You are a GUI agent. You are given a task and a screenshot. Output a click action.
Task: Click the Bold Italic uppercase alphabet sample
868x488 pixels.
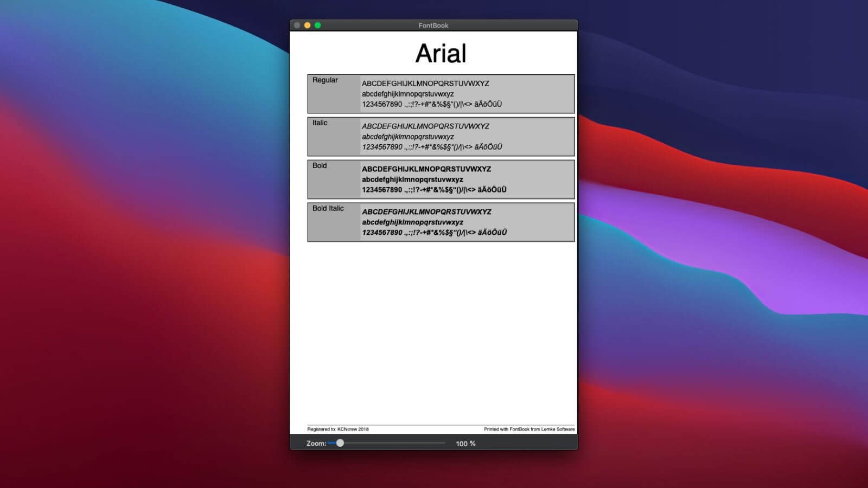click(x=426, y=212)
